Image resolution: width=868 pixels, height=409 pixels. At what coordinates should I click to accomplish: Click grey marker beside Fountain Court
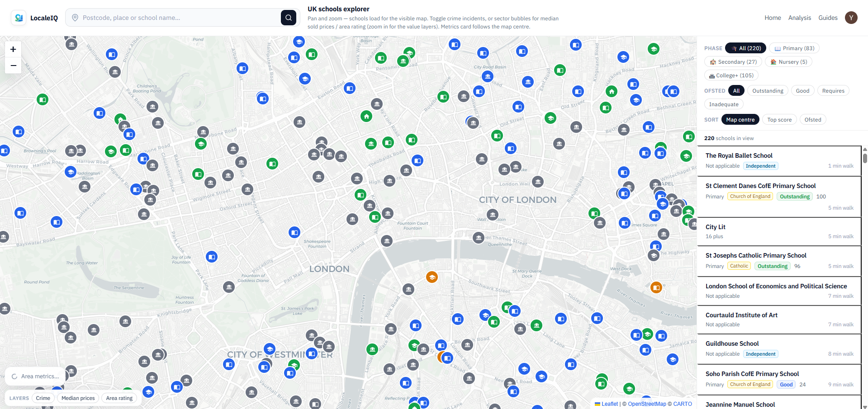point(388,213)
